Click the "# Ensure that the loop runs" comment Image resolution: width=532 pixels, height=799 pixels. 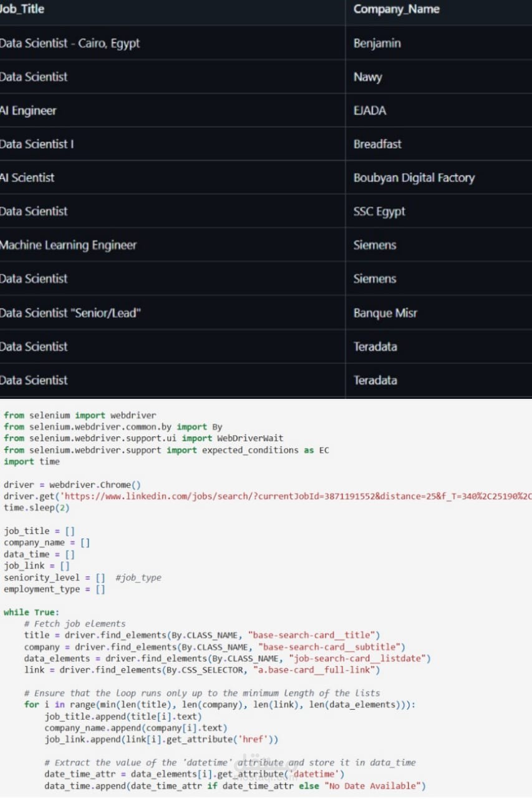tap(201, 693)
